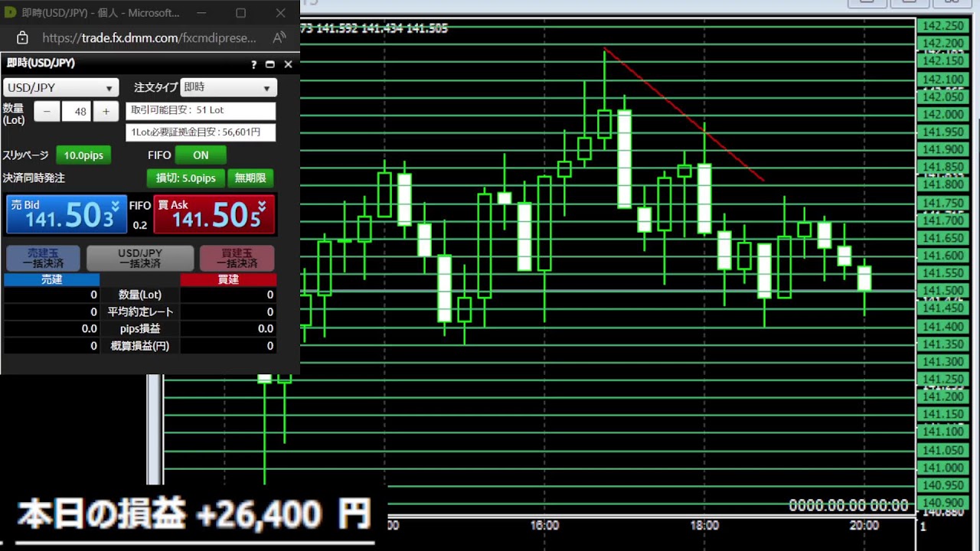This screenshot has width=980, height=551.
Task: Open the 10.0pips slippage setting
Action: pyautogui.click(x=83, y=155)
